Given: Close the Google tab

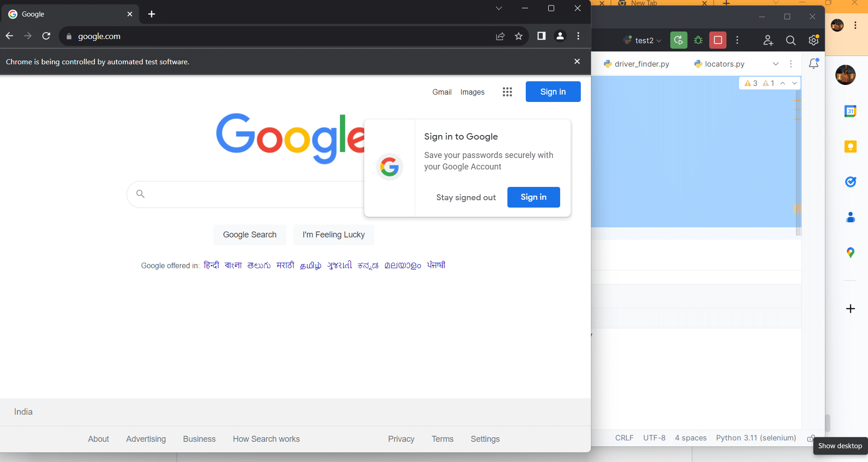Looking at the screenshot, I should (x=130, y=14).
